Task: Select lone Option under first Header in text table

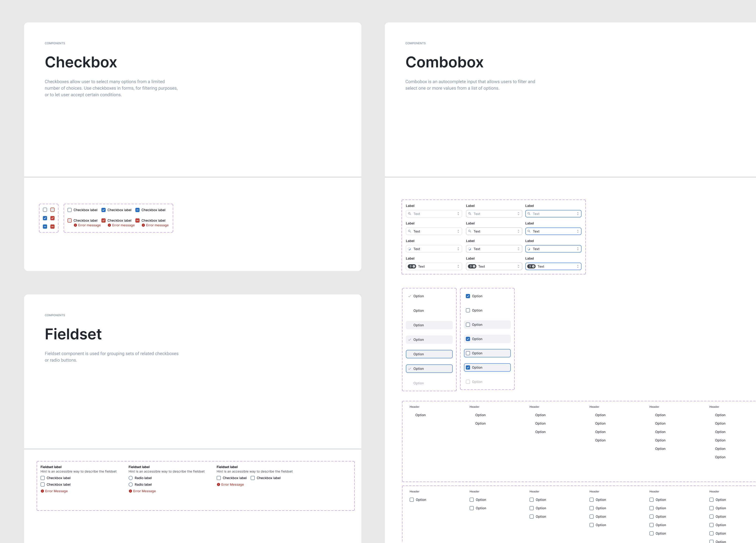Action: pos(420,415)
